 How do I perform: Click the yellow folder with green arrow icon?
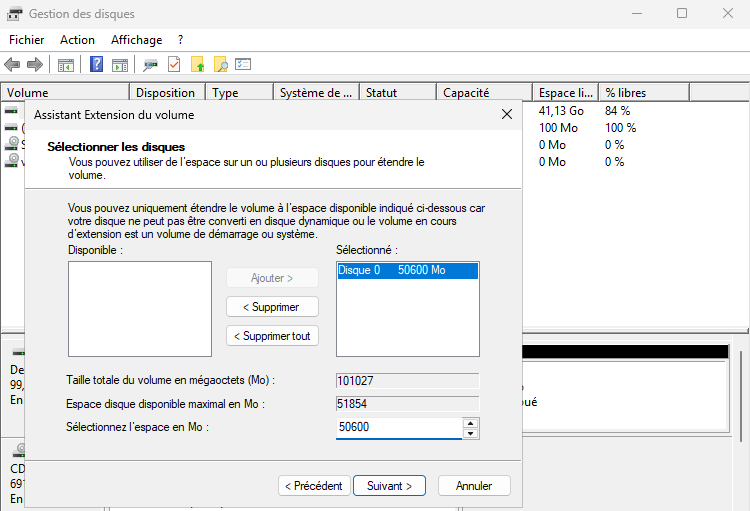pyautogui.click(x=198, y=65)
